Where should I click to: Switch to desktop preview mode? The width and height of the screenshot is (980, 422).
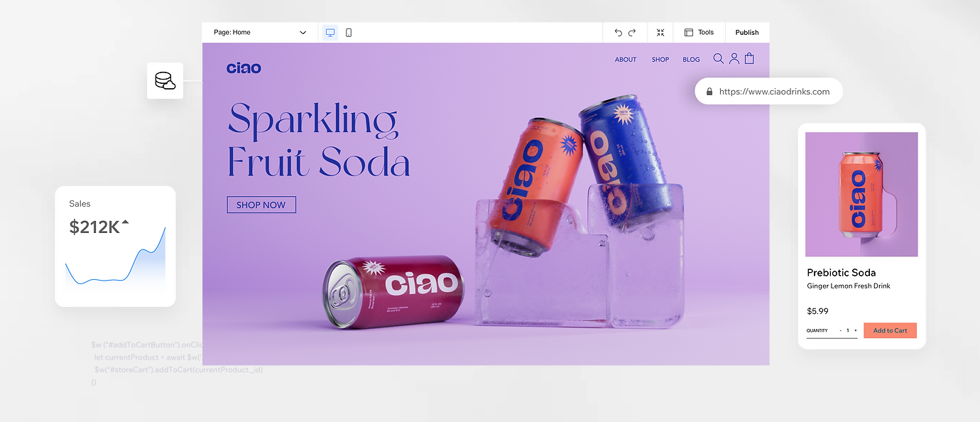coord(330,32)
